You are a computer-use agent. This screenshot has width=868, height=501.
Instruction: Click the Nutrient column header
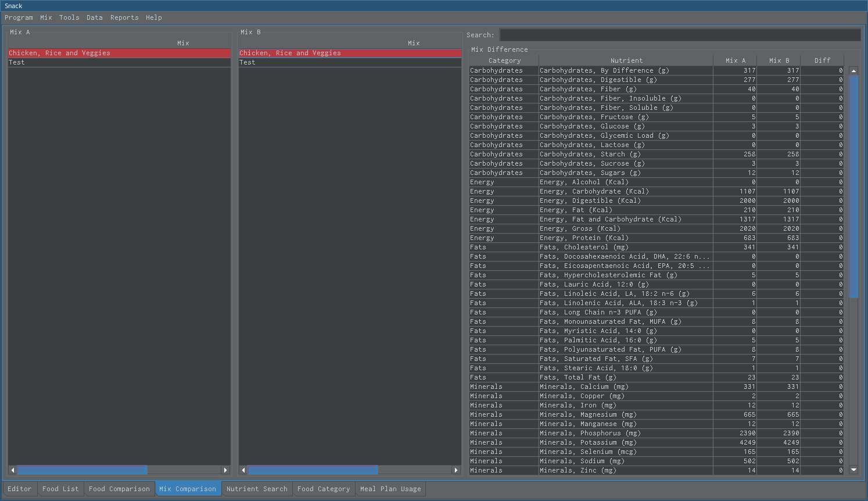(626, 60)
